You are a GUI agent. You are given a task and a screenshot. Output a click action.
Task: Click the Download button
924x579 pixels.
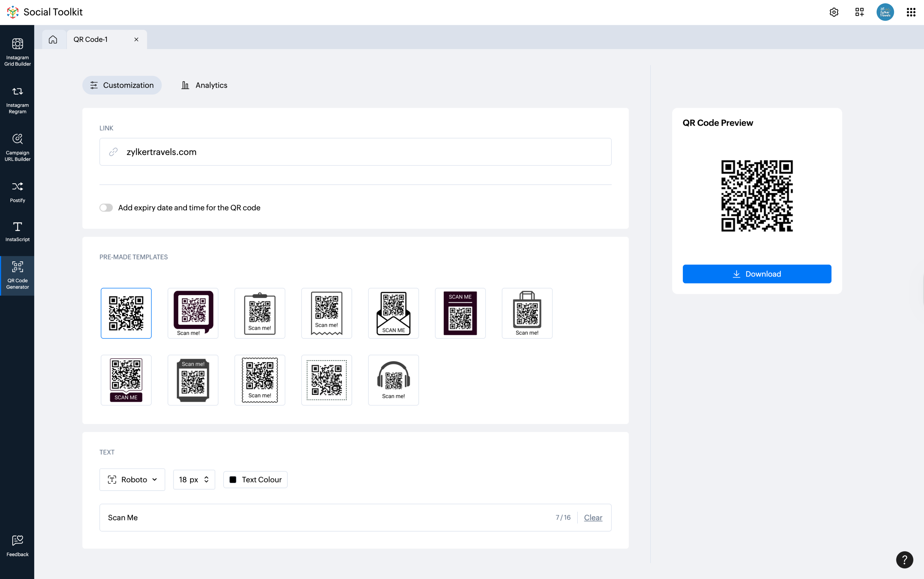(x=757, y=274)
